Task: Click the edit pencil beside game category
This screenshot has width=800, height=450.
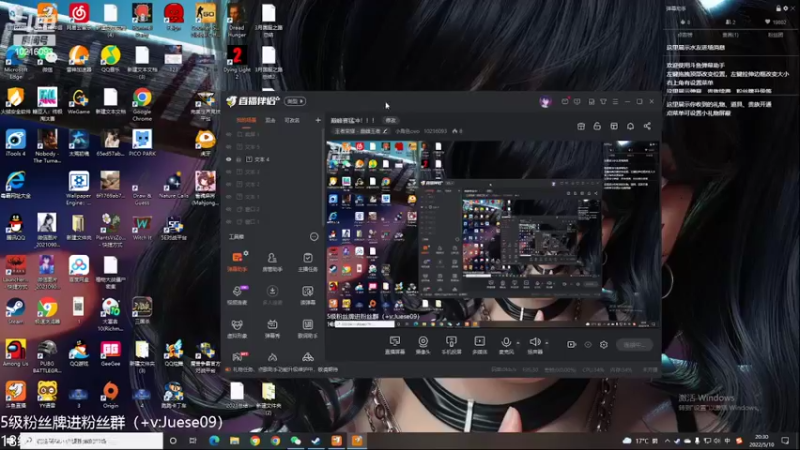Action: coord(385,131)
